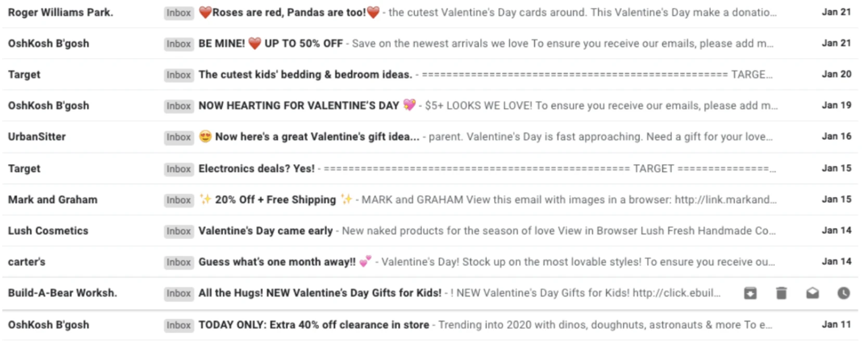The height and width of the screenshot is (341, 868).
Task: Mark the Build-A-Bear email as read
Action: pos(812,293)
